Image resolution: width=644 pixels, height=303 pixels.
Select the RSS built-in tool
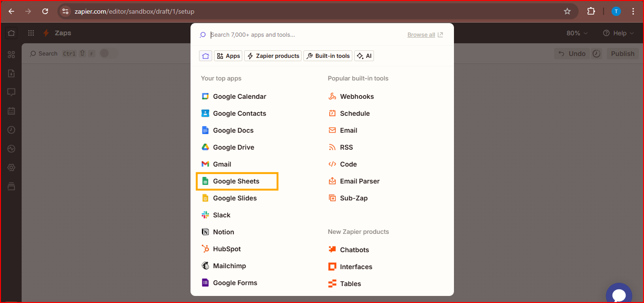pyautogui.click(x=341, y=147)
